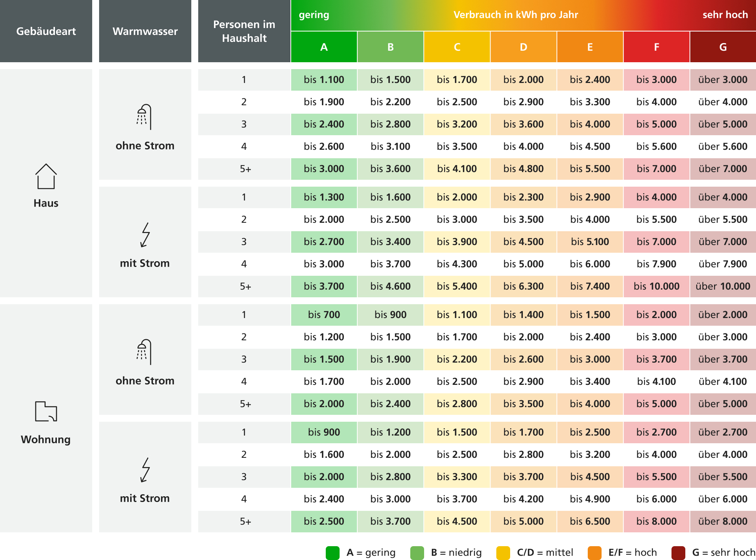Select the dark red legend swatch for G = sehr hoch
Screen dimensions: 756x560
coord(678,553)
